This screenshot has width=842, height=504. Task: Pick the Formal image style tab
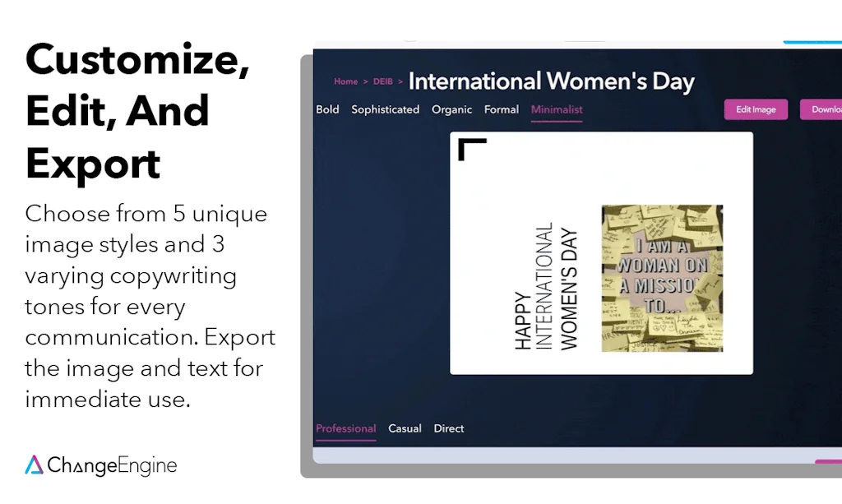point(502,109)
